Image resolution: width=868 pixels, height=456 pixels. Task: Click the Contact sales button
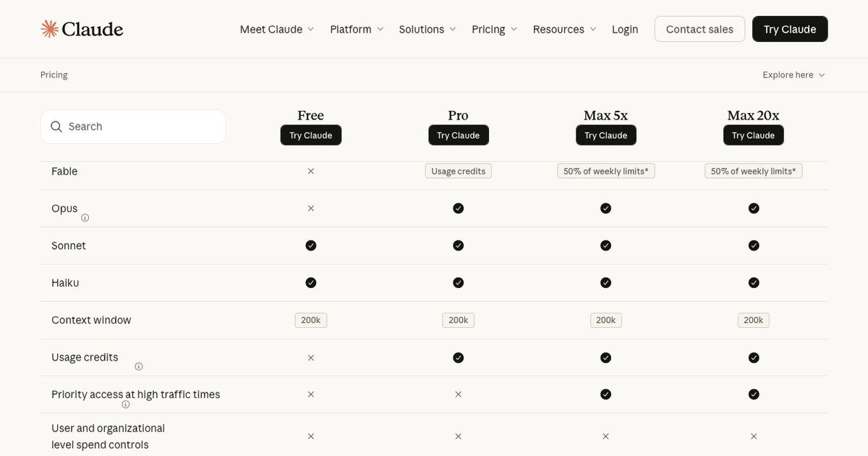click(699, 29)
